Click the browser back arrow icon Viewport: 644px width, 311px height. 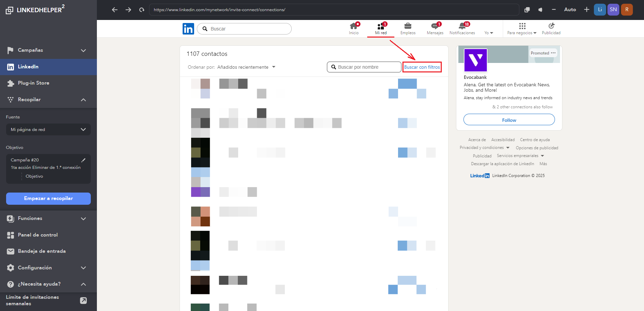pyautogui.click(x=115, y=10)
